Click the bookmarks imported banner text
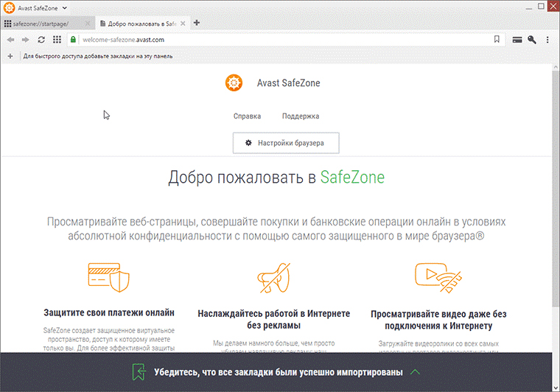 (279, 372)
